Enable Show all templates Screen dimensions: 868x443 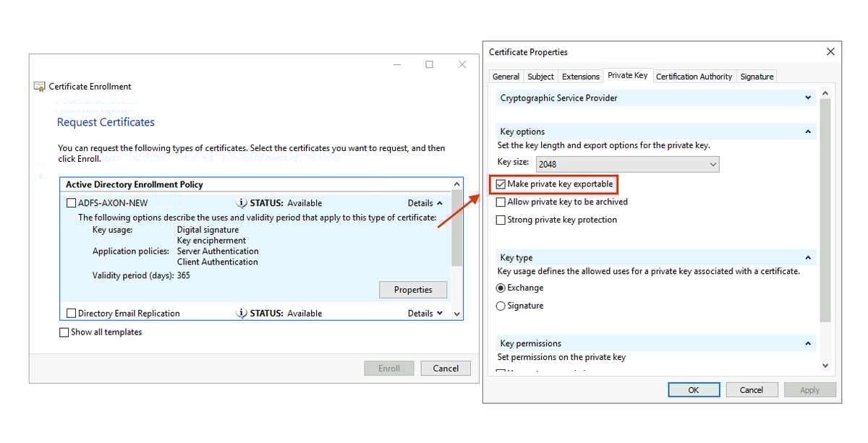point(64,332)
